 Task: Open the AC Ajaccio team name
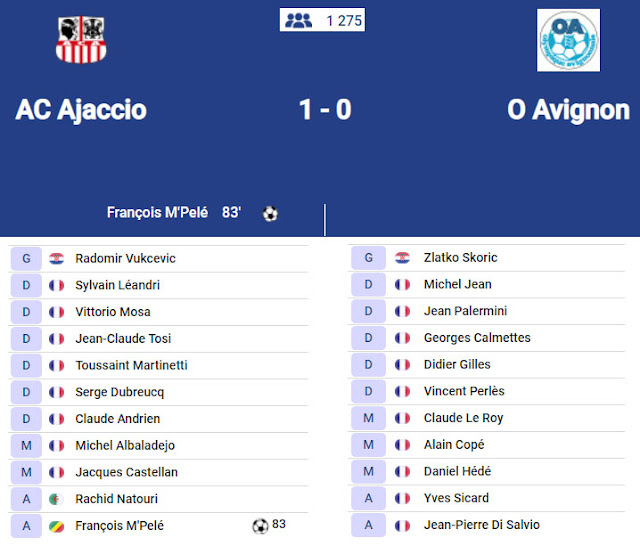(81, 110)
